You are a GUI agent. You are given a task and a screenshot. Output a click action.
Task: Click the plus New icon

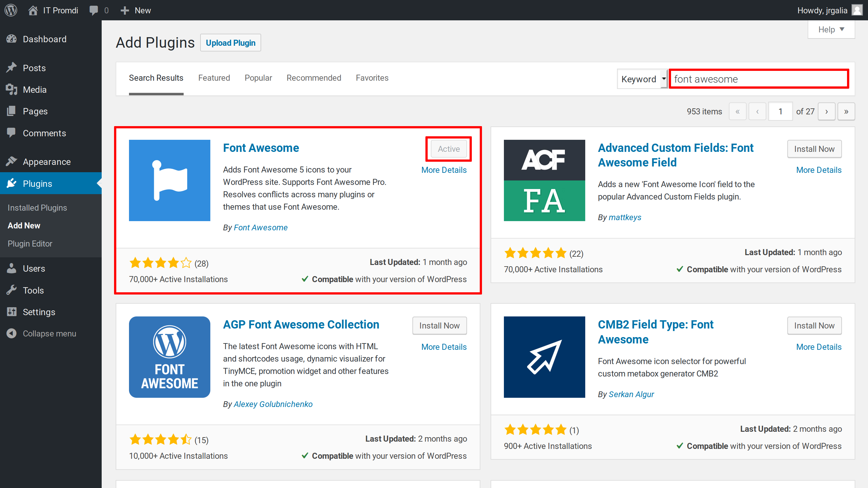point(125,10)
